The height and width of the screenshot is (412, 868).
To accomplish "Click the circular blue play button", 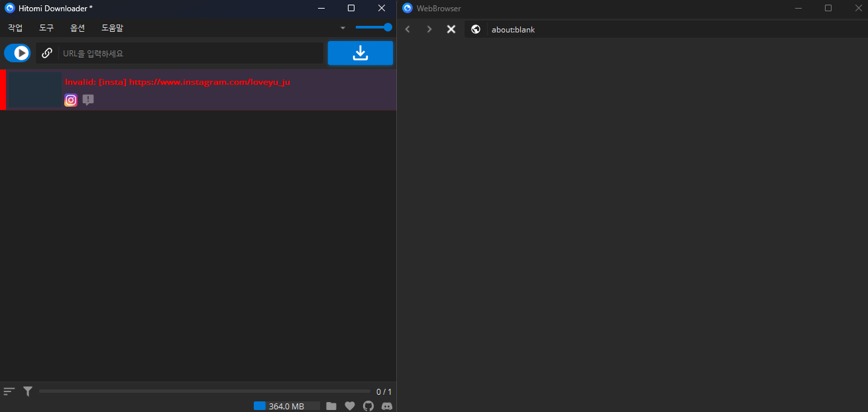I will pos(17,52).
